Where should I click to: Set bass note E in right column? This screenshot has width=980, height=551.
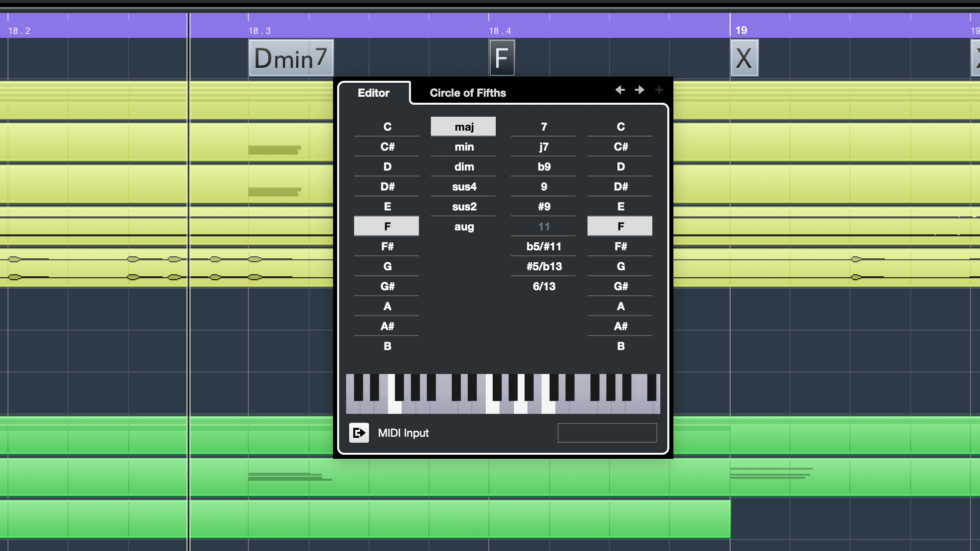(x=620, y=206)
